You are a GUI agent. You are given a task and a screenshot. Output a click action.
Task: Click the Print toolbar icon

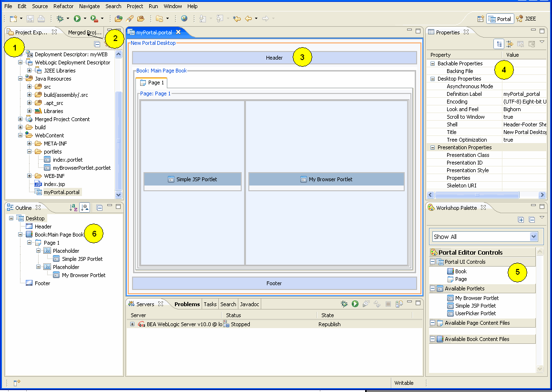pyautogui.click(x=41, y=19)
